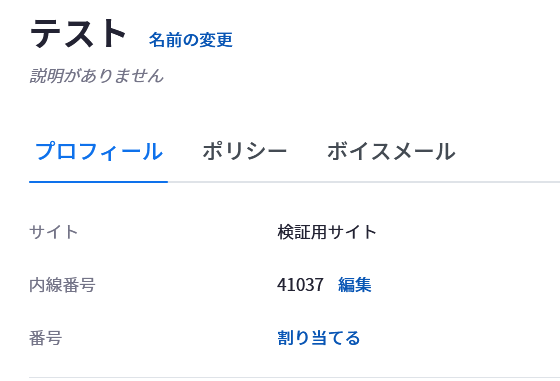Click the blue underline below プロフィール
This screenshot has height=381, width=560.
tap(99, 182)
